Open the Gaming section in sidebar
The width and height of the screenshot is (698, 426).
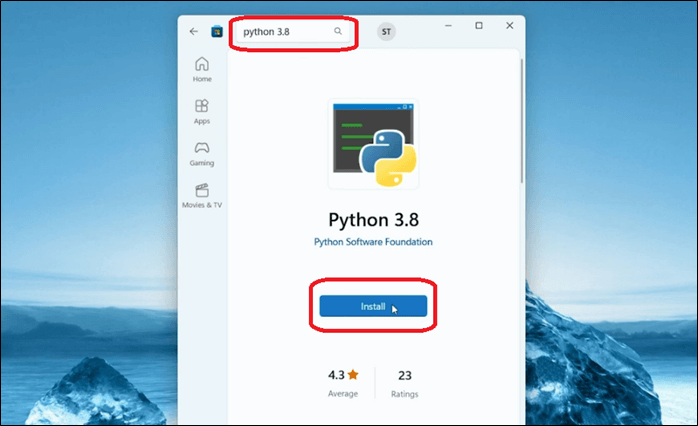pos(202,154)
